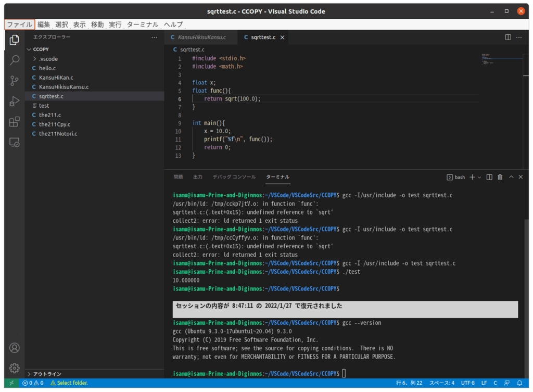
Task: Open the Extensions view
Action: pyautogui.click(x=14, y=122)
